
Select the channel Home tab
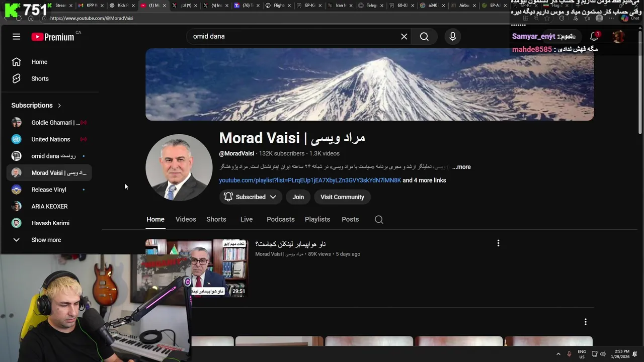click(155, 219)
